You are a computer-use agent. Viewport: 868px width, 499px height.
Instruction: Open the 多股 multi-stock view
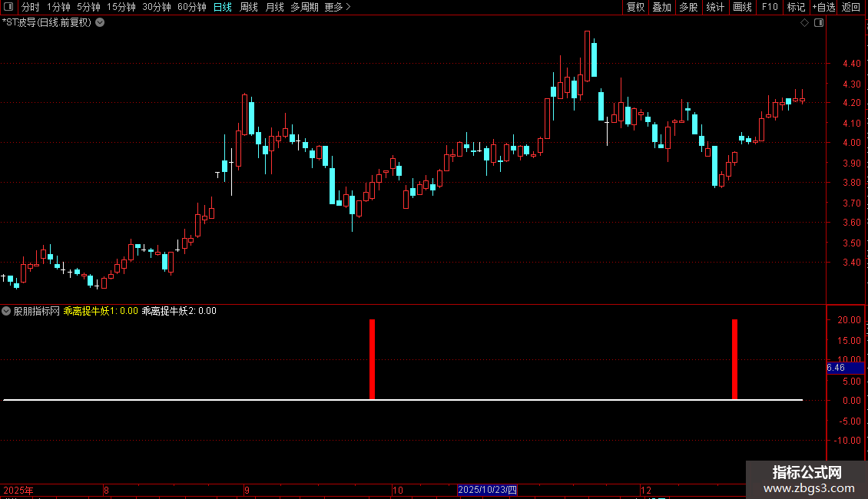point(688,7)
